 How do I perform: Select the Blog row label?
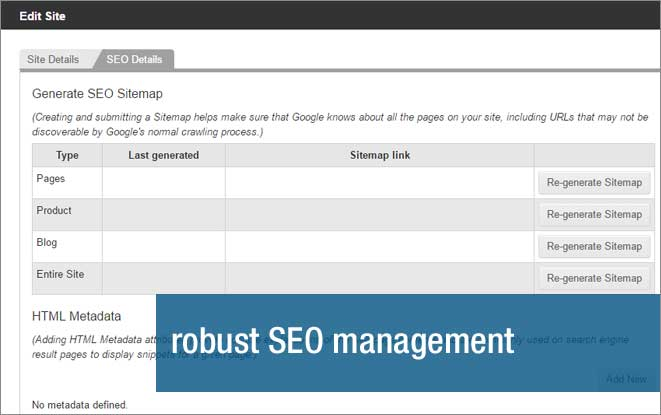pos(47,242)
